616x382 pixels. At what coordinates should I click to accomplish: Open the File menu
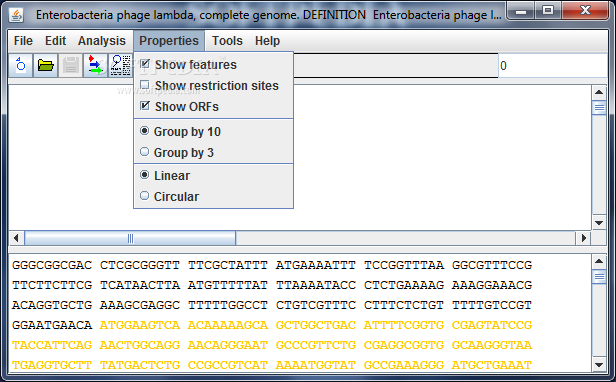pos(23,41)
